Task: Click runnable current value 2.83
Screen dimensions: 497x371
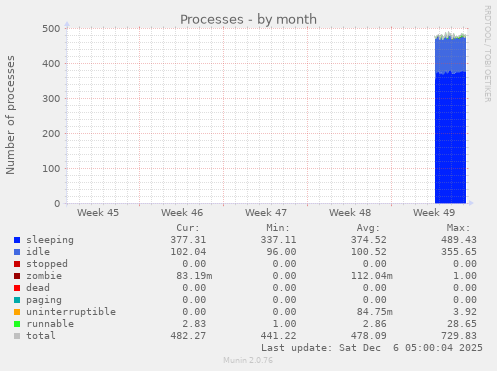Action: coord(194,324)
